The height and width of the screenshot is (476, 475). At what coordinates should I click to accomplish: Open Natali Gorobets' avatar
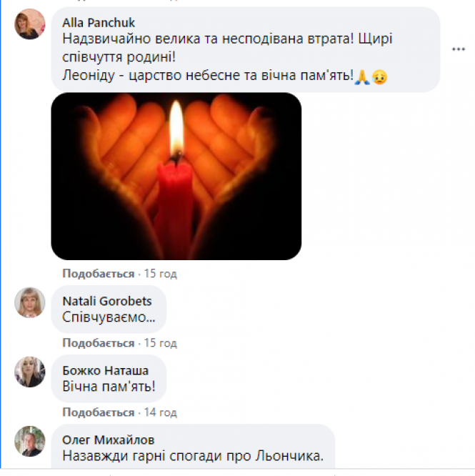coord(30,302)
